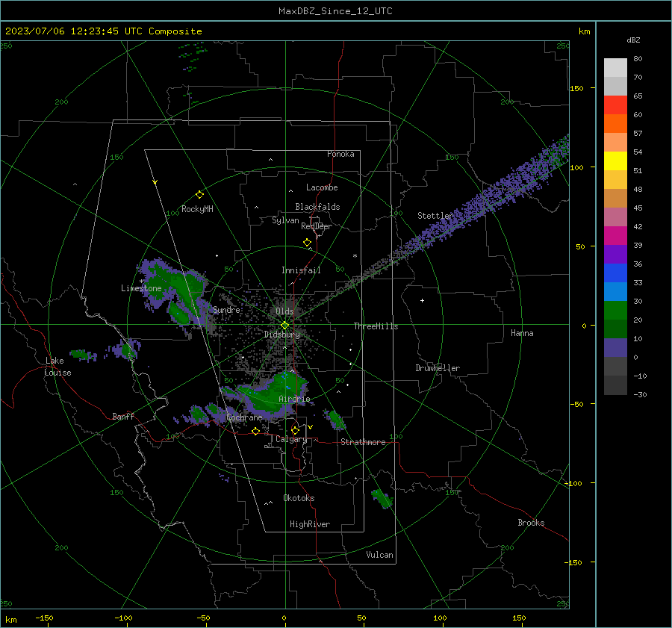Click the Innisfail label
Viewport: 672px width, 628px height.
point(301,270)
